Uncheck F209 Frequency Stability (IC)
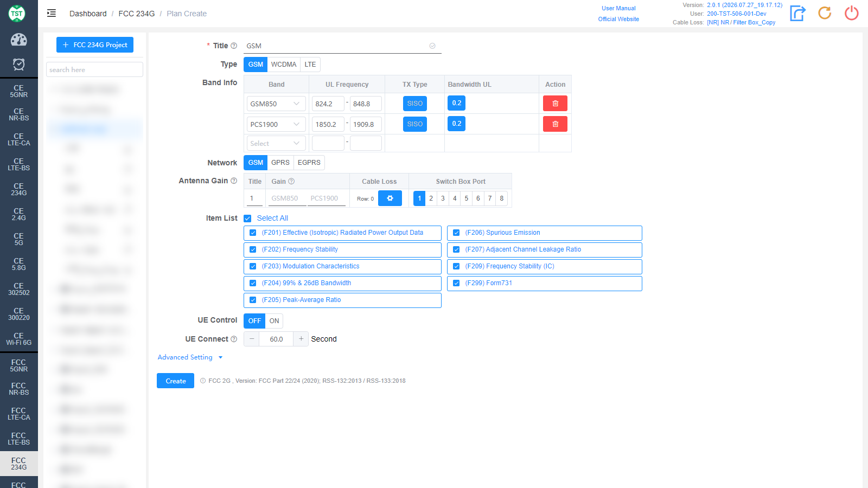Image resolution: width=868 pixels, height=488 pixels. [456, 266]
